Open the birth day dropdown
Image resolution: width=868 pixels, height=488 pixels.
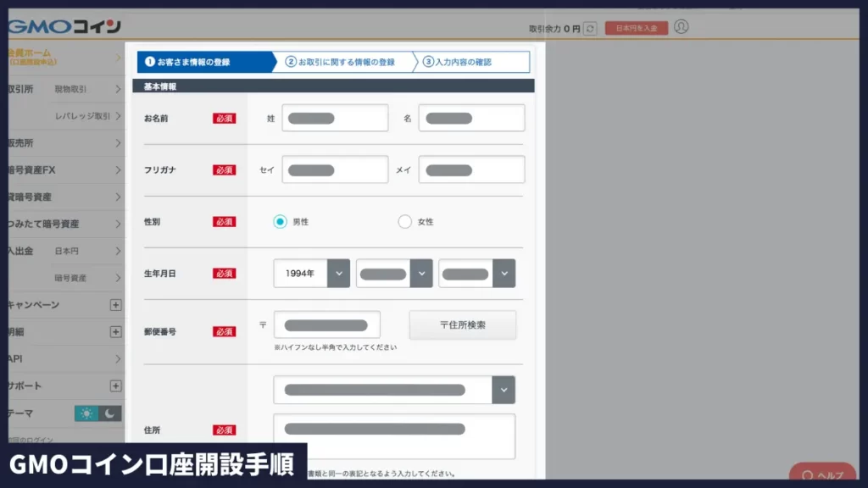(x=476, y=274)
